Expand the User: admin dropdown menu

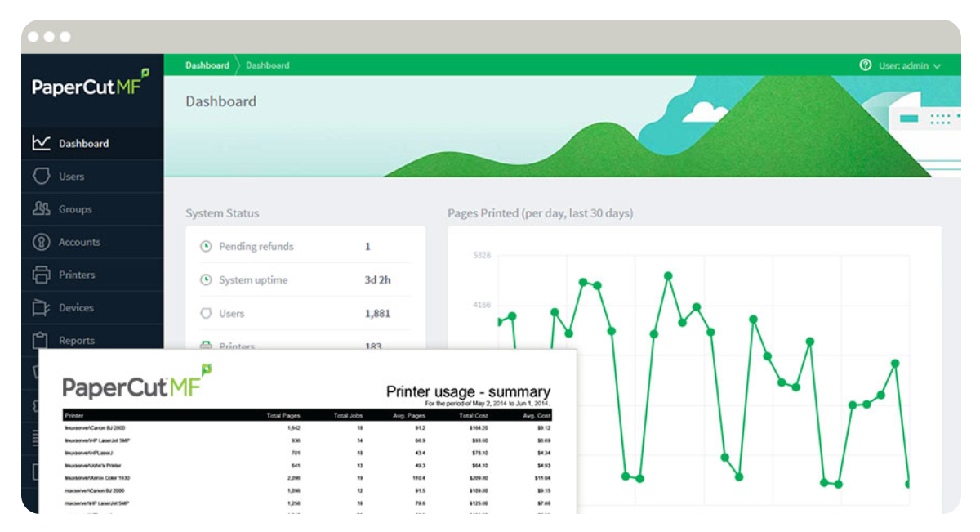(x=910, y=65)
